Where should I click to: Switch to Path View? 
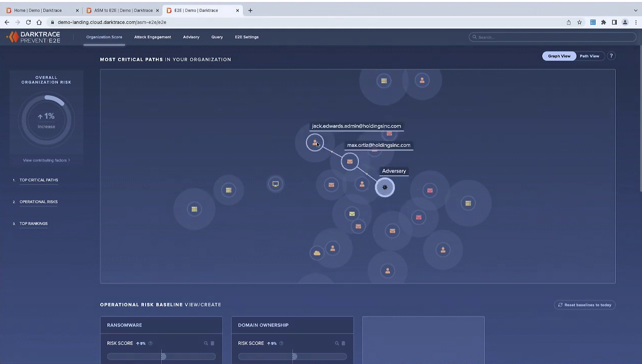point(589,56)
